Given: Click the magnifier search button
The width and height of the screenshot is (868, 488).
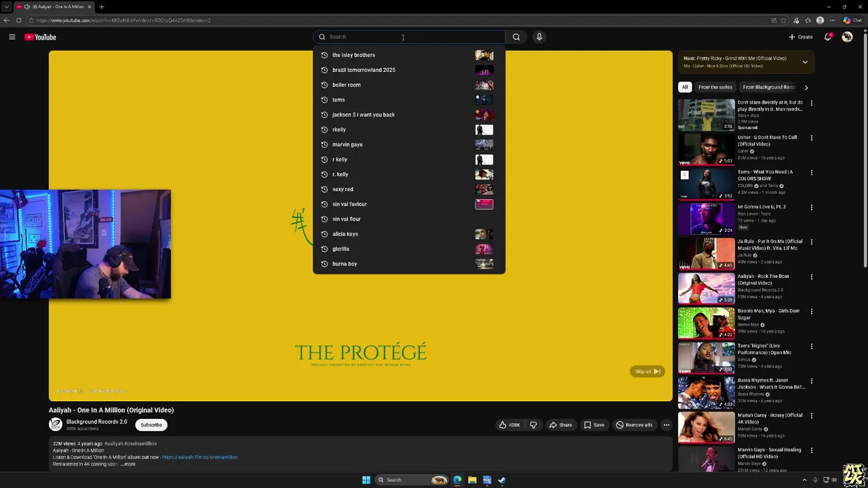Looking at the screenshot, I should pyautogui.click(x=516, y=37).
